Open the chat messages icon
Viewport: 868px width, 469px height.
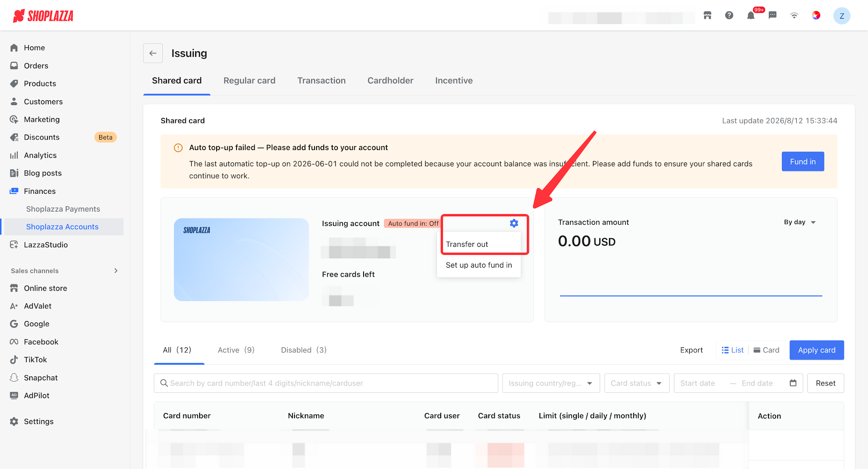point(773,16)
